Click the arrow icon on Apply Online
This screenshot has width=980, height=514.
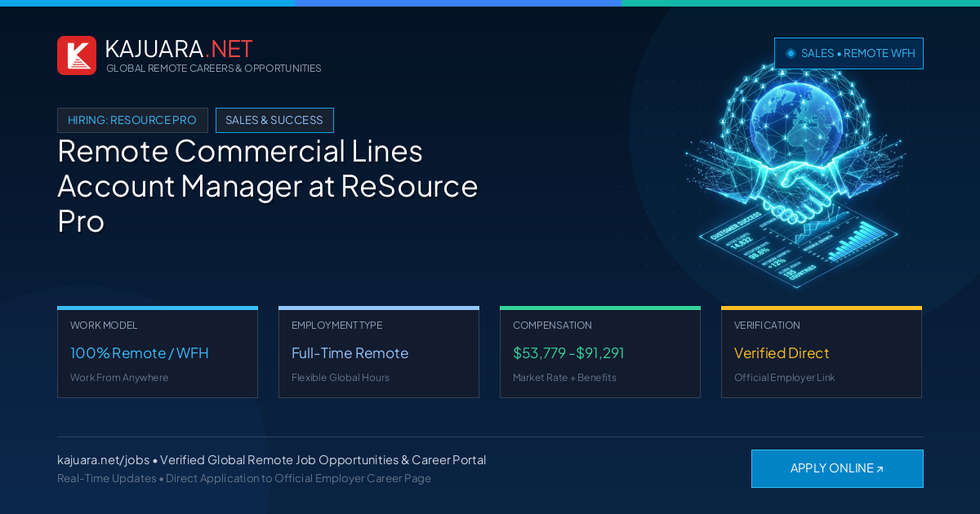point(880,469)
